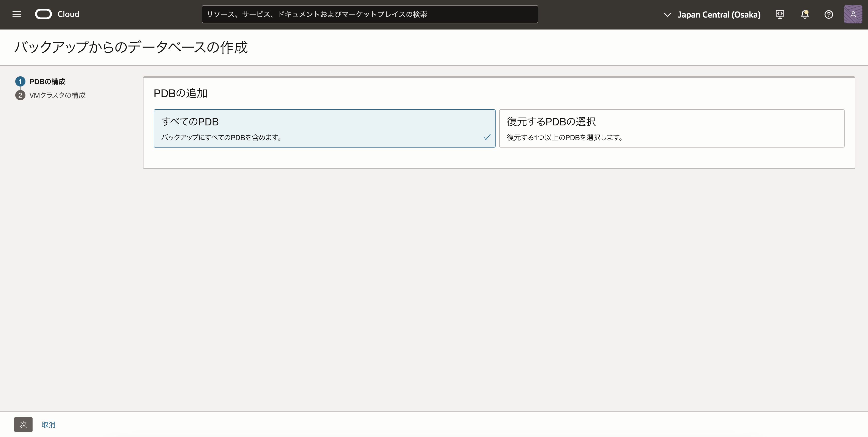This screenshot has width=868, height=437.
Task: Open the notifications bell icon
Action: [x=805, y=14]
